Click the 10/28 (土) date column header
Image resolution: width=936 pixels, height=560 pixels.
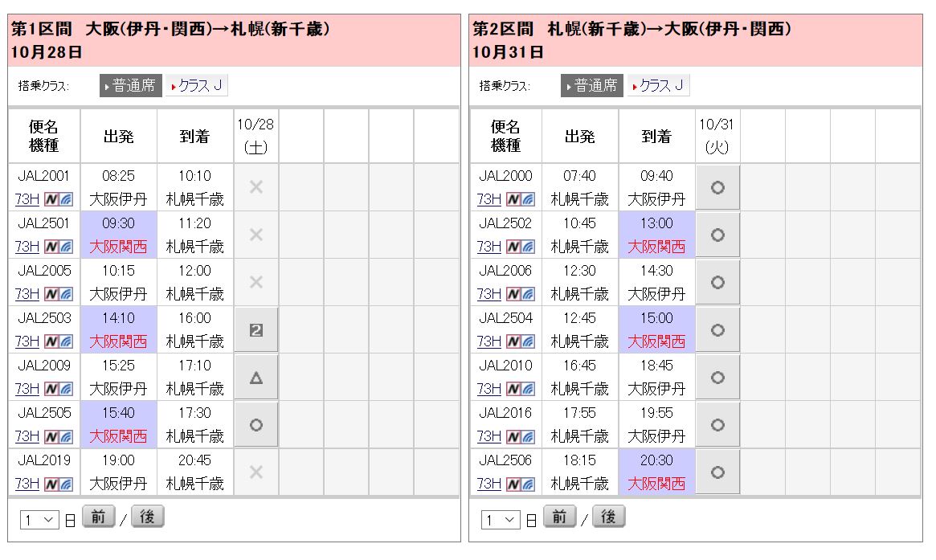pos(255,136)
